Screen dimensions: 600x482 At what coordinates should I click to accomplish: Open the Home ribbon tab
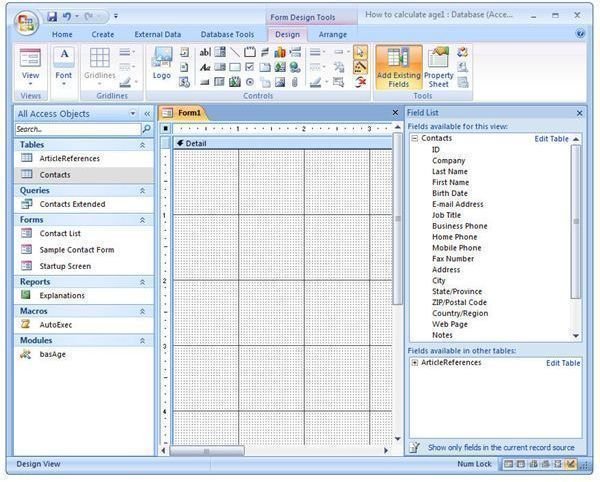[62, 34]
